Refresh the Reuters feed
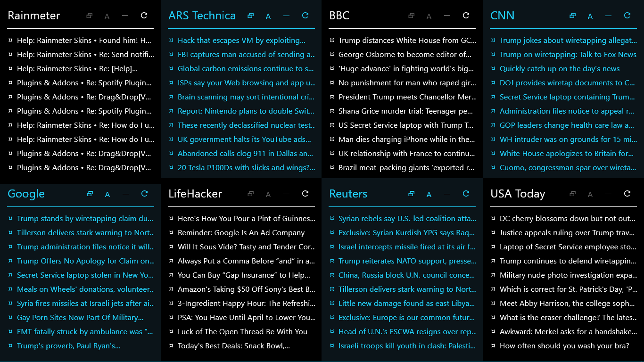Viewport: 644px width, 362px height. [466, 194]
